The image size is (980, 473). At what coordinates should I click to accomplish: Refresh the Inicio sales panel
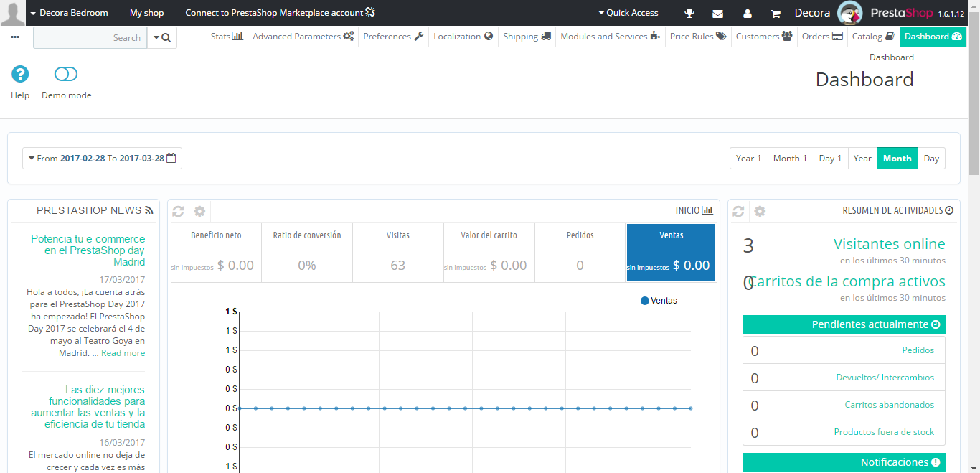click(178, 211)
